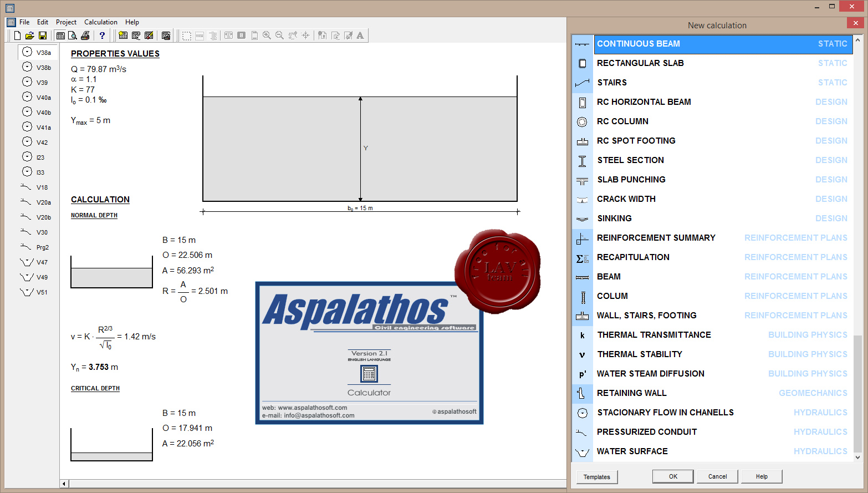The image size is (868, 493).
Task: Open the Help menu
Action: point(132,22)
